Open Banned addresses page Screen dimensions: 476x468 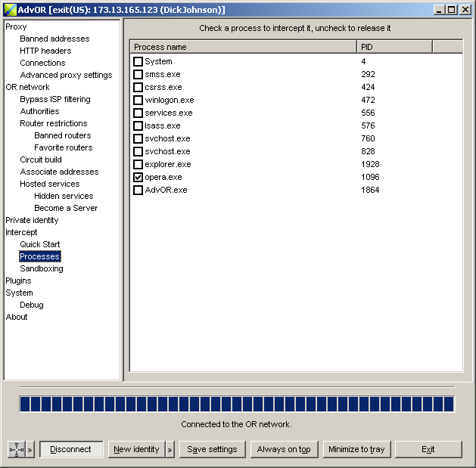pyautogui.click(x=54, y=39)
